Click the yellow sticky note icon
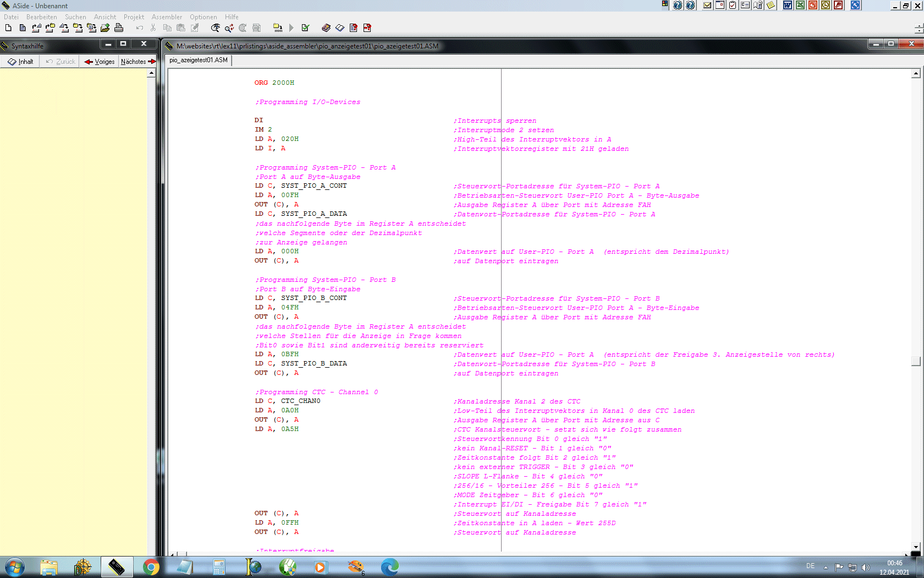 (x=771, y=6)
